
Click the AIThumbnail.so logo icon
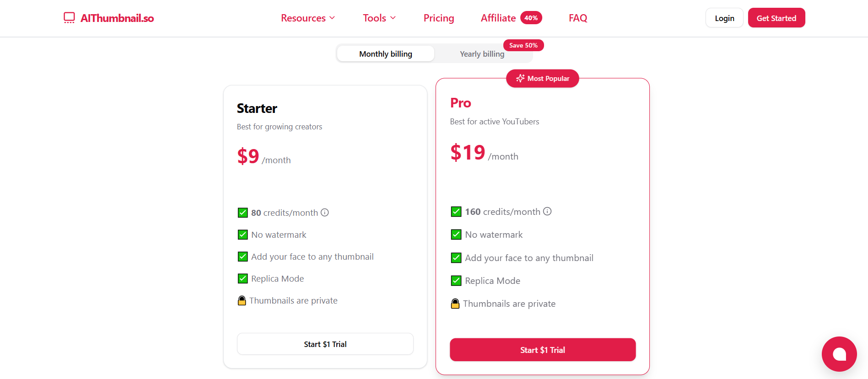point(69,17)
